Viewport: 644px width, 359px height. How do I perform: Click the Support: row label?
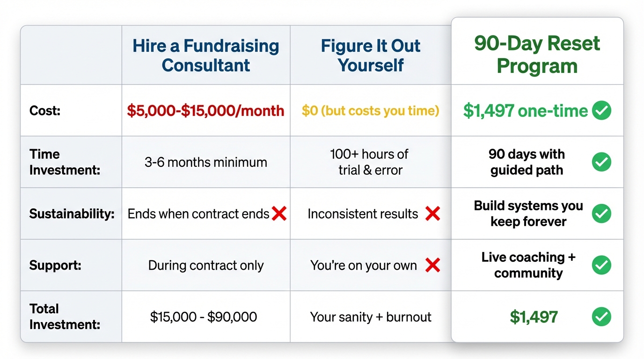click(55, 266)
